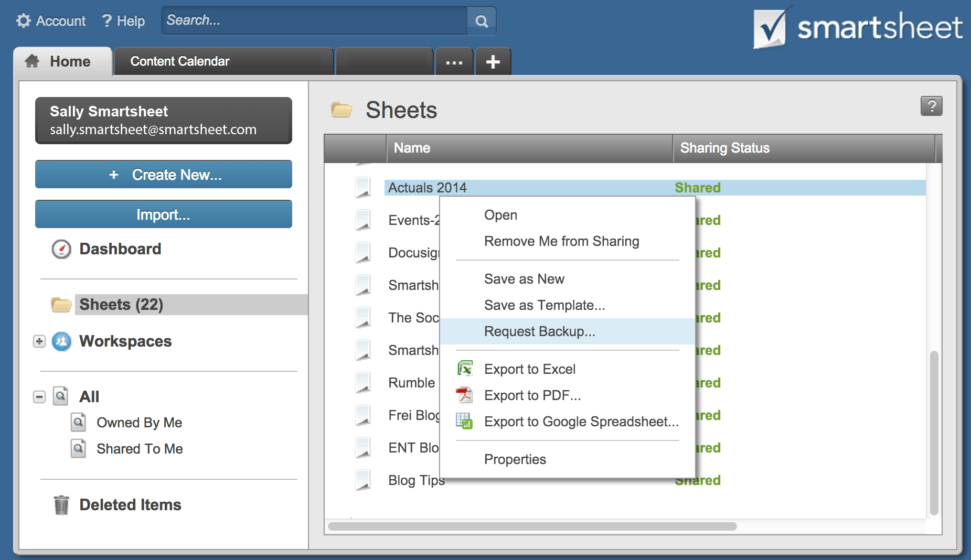Click the Export to PDF icon
Image resolution: width=971 pixels, height=560 pixels.
tap(466, 395)
